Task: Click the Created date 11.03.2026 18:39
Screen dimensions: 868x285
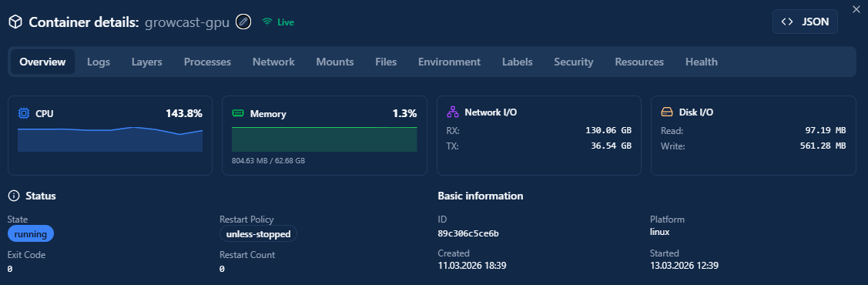Action: click(x=472, y=266)
